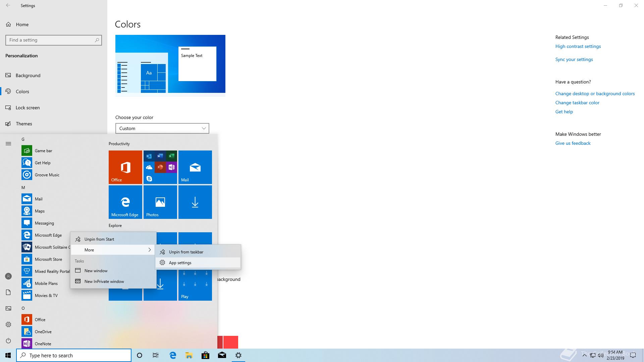Open Microsoft Solitaire Collection app

[46, 247]
